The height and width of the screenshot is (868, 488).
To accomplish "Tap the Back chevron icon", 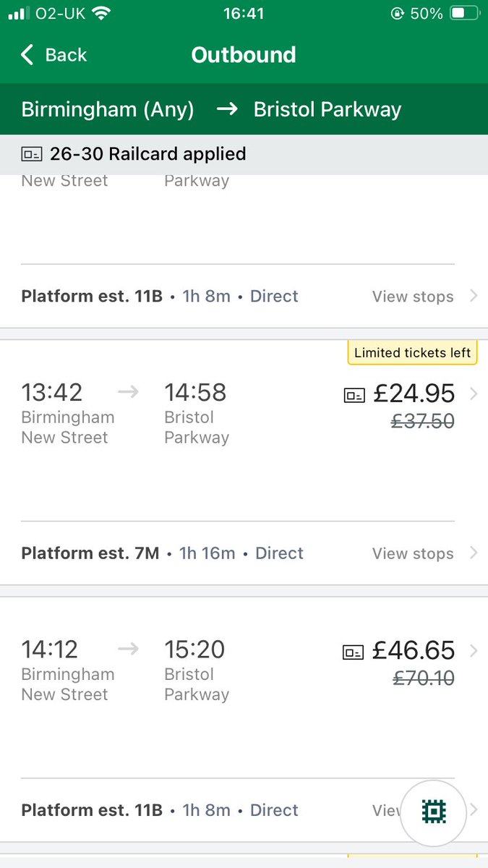I will point(27,55).
